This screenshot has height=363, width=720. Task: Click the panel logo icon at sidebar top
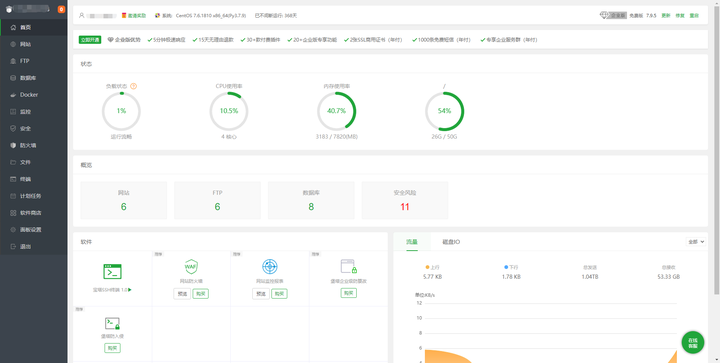[9, 9]
